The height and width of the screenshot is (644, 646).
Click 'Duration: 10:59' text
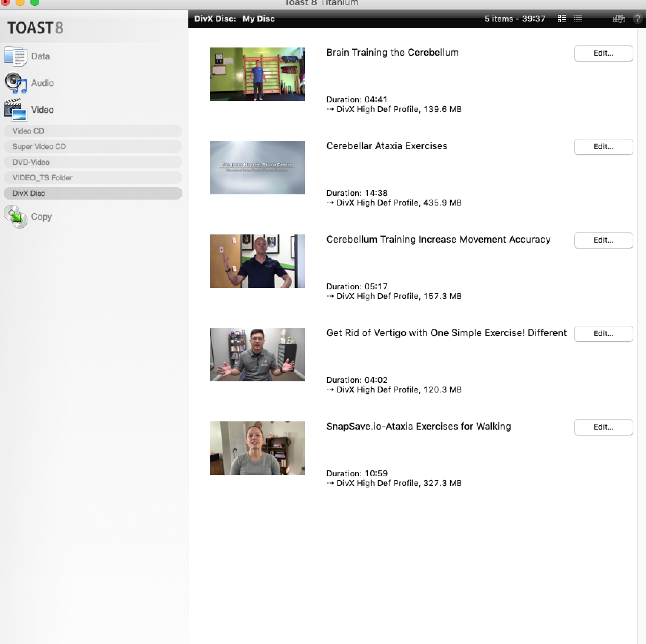coord(357,473)
